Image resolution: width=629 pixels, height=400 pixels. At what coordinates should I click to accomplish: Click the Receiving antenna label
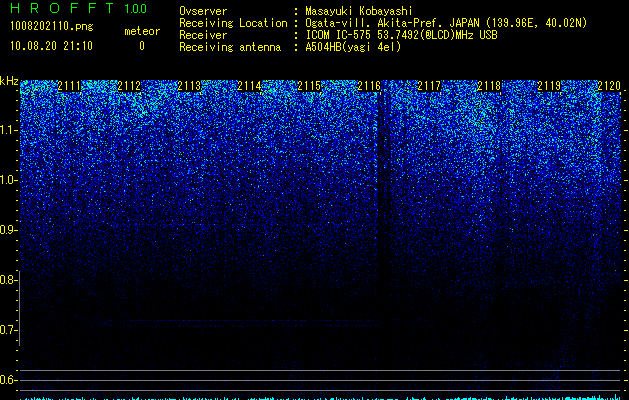[230, 47]
